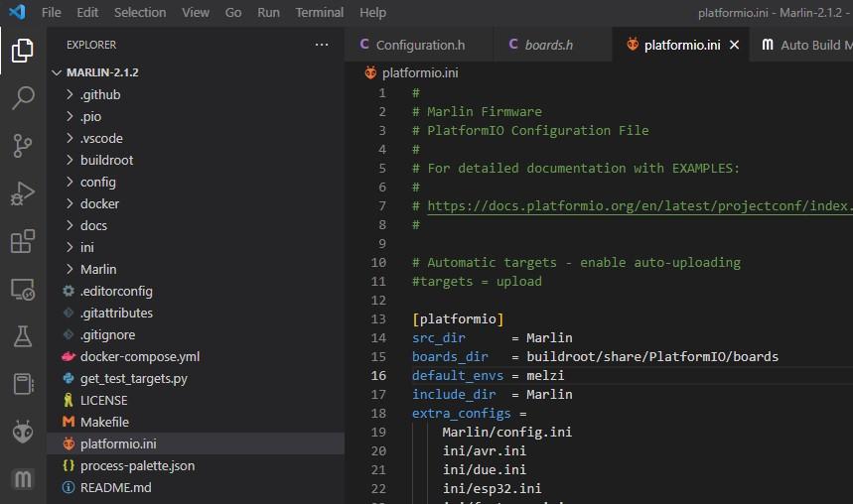
Task: Open the Testing flask view
Action: click(23, 337)
